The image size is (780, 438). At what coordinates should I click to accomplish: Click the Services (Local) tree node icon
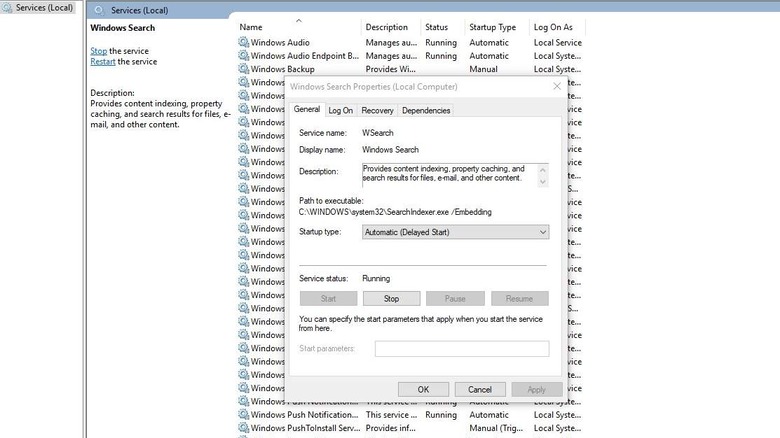pyautogui.click(x=8, y=7)
